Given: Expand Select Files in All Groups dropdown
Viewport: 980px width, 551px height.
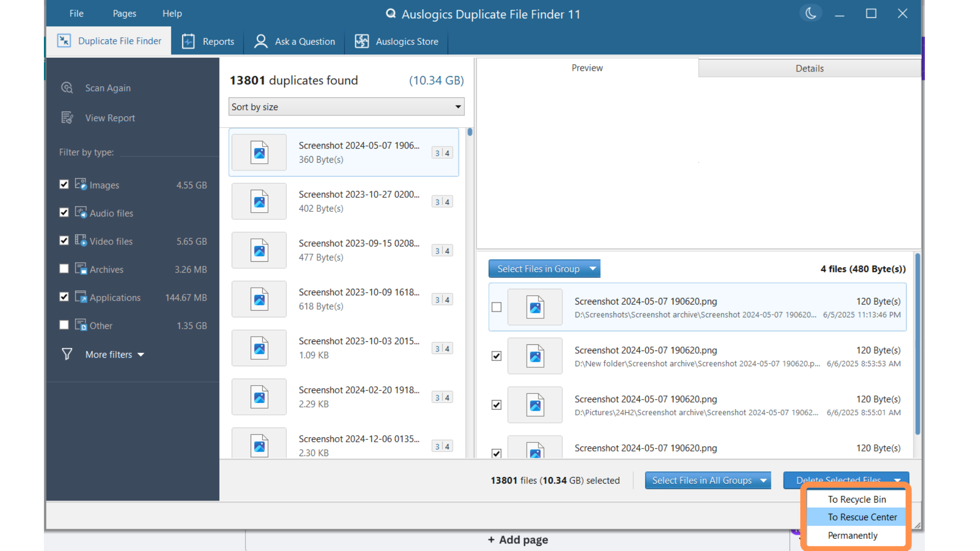Looking at the screenshot, I should 764,480.
